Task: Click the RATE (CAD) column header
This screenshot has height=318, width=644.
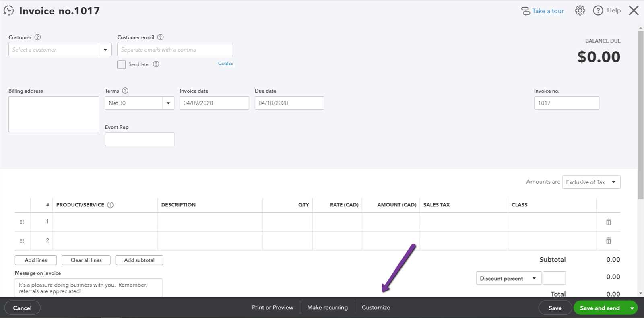Action: (344, 205)
